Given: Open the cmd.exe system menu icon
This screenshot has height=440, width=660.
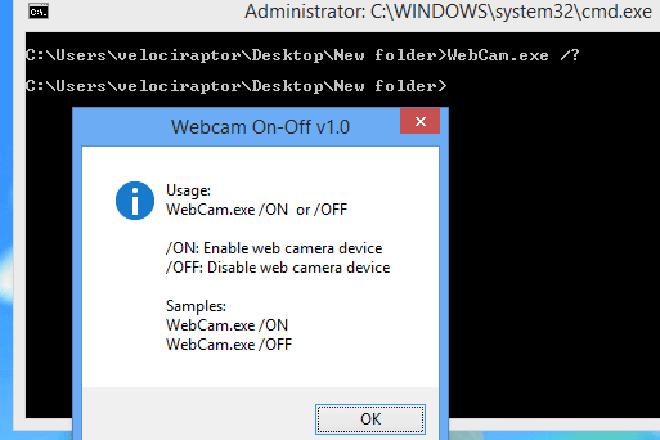Looking at the screenshot, I should tap(38, 11).
